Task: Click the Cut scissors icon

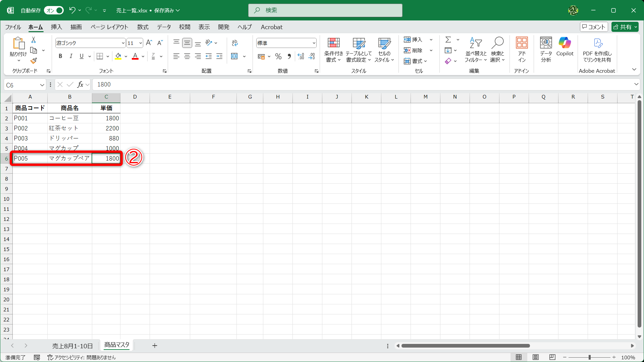Action: tap(34, 40)
